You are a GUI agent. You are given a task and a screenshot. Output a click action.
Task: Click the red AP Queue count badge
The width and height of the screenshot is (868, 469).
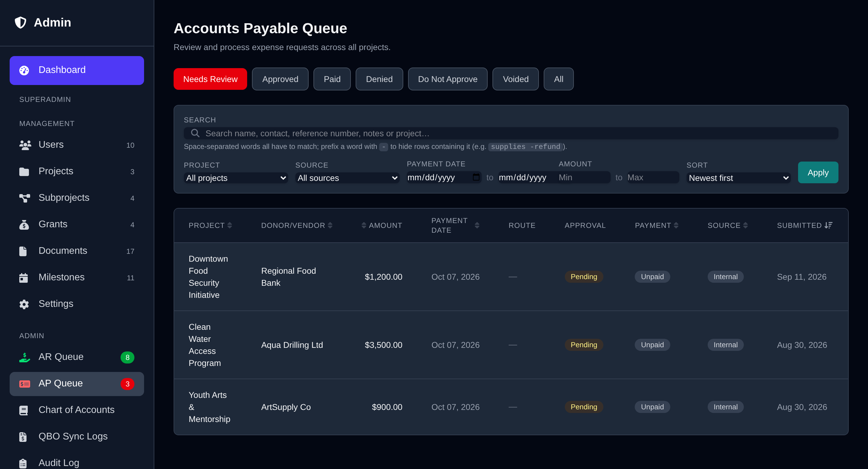tap(127, 384)
